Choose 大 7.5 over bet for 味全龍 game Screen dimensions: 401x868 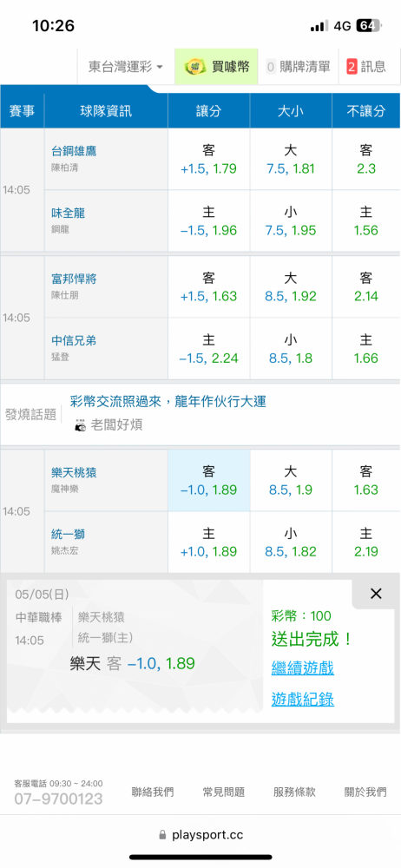291,159
